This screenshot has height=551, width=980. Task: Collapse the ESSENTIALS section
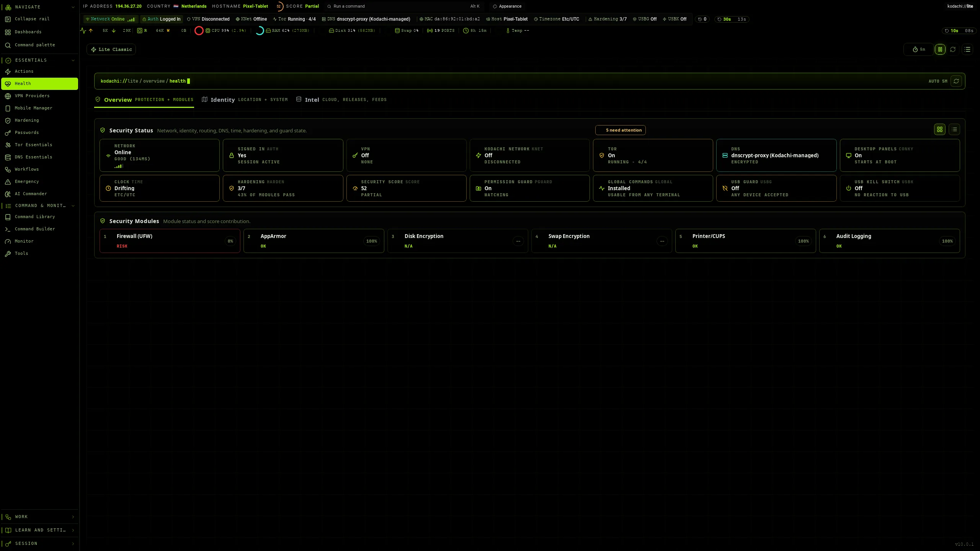coord(40,60)
